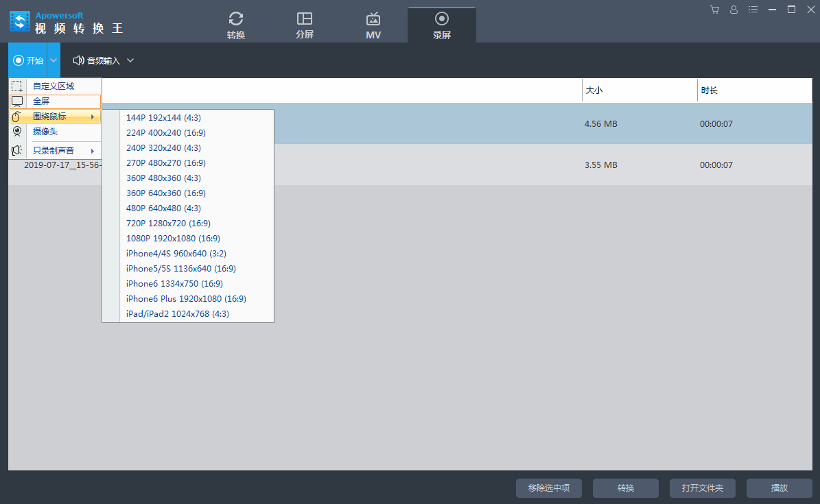
Task: Click the custom region dashed-rectangle icon
Action: [x=17, y=86]
